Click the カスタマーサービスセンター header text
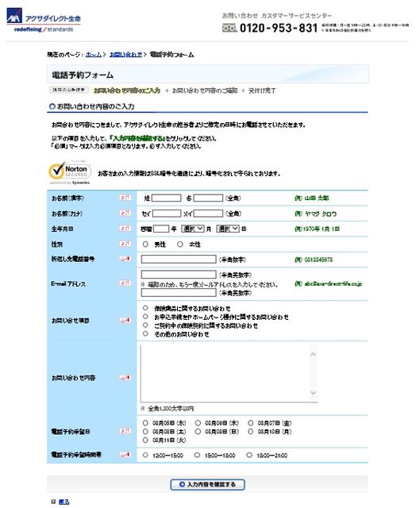420x508 pixels. pyautogui.click(x=296, y=16)
